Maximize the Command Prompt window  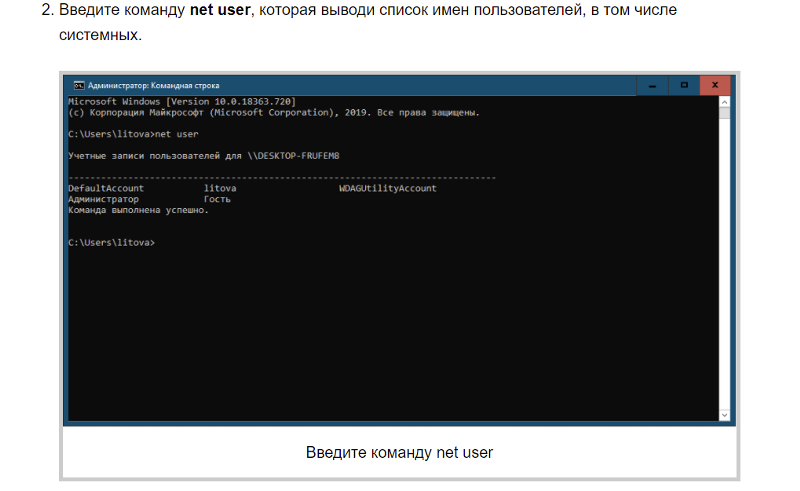684,85
